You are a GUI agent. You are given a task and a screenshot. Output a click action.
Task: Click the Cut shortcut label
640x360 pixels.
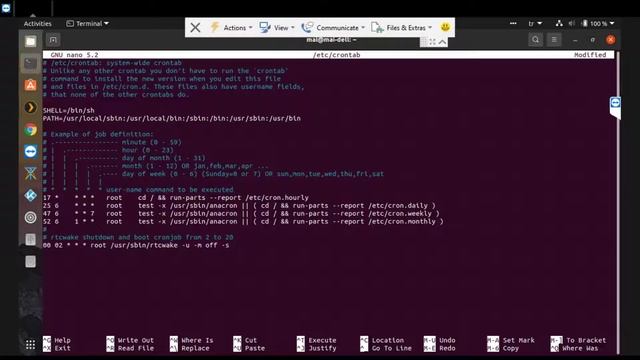click(x=251, y=340)
